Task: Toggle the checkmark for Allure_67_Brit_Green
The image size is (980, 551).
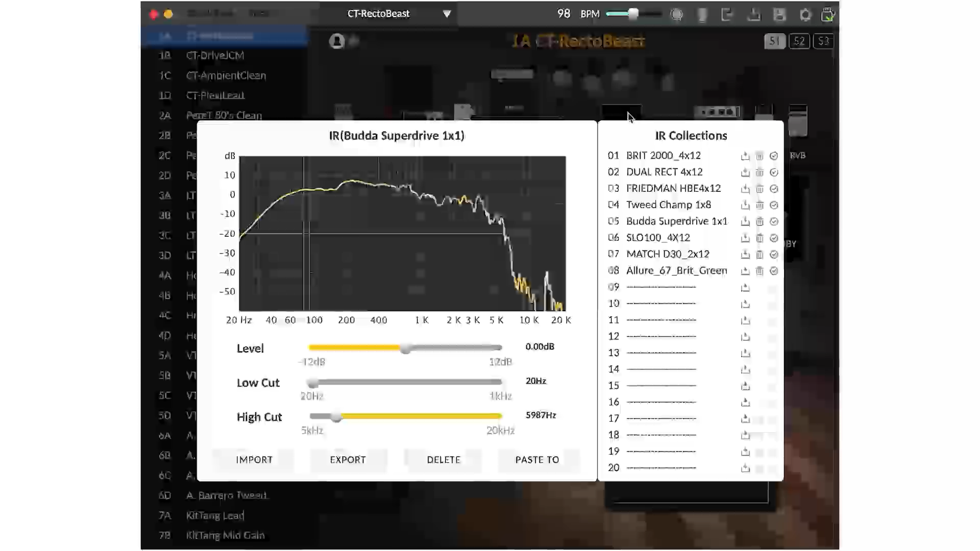Action: click(774, 271)
